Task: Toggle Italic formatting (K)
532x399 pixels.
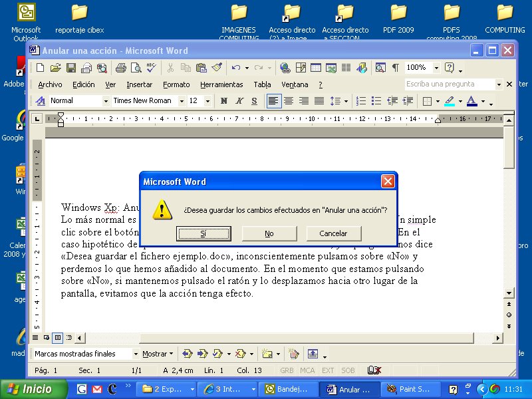Action: 239,101
